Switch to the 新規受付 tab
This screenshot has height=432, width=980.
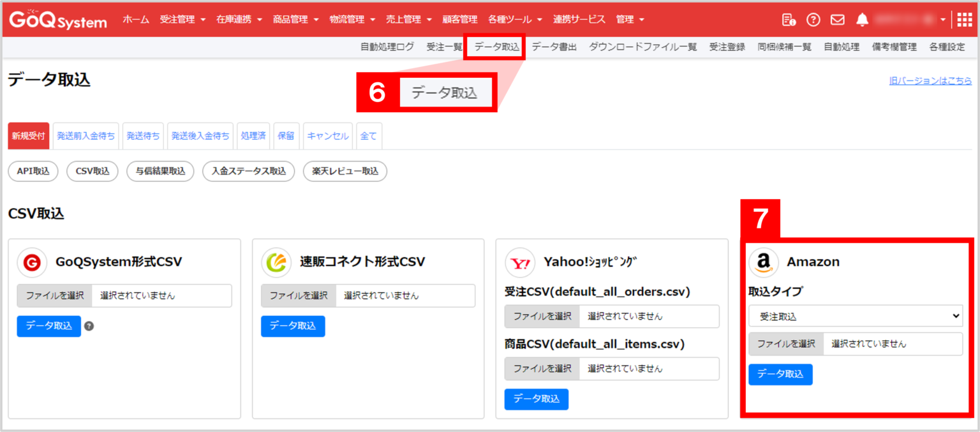[x=28, y=135]
